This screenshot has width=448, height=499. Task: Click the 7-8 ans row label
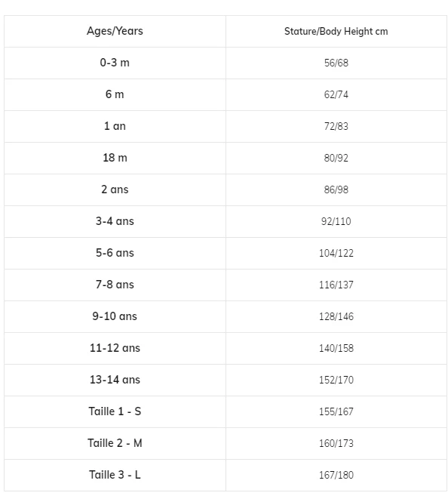click(115, 285)
